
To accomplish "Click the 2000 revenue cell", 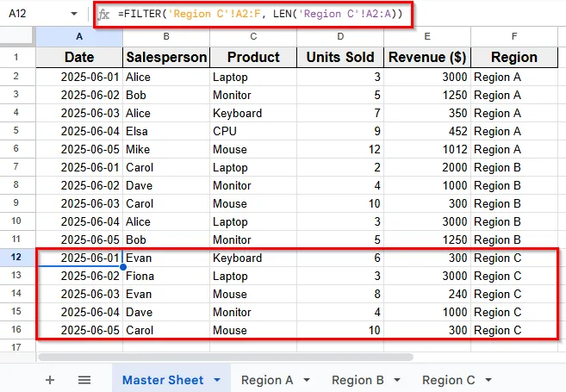I will point(427,167).
